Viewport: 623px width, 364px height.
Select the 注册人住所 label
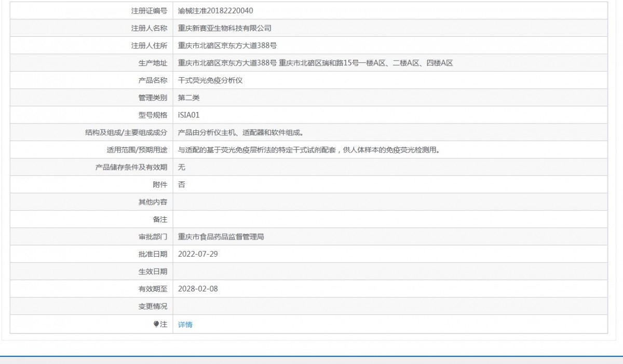click(x=149, y=46)
